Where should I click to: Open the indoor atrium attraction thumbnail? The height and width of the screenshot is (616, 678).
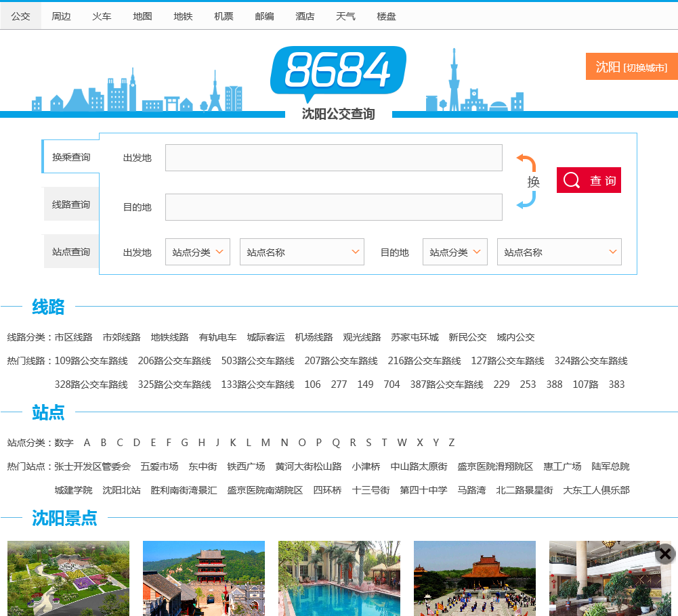(x=610, y=578)
